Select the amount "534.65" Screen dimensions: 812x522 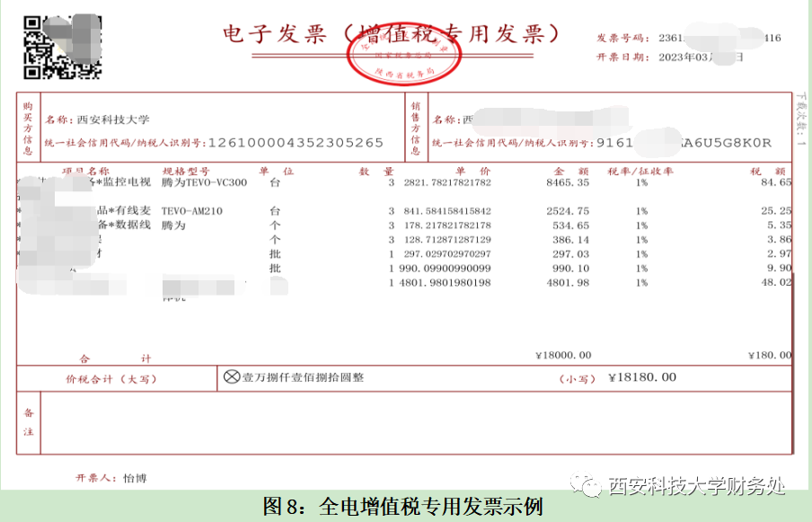(570, 226)
